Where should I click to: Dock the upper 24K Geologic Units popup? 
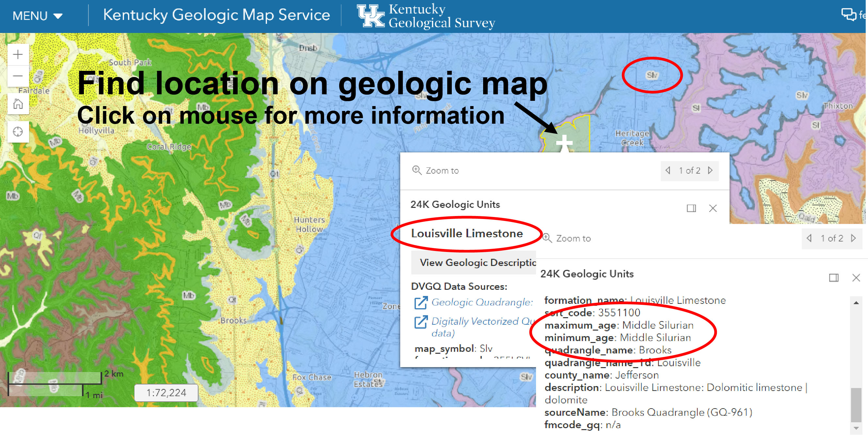(x=691, y=208)
